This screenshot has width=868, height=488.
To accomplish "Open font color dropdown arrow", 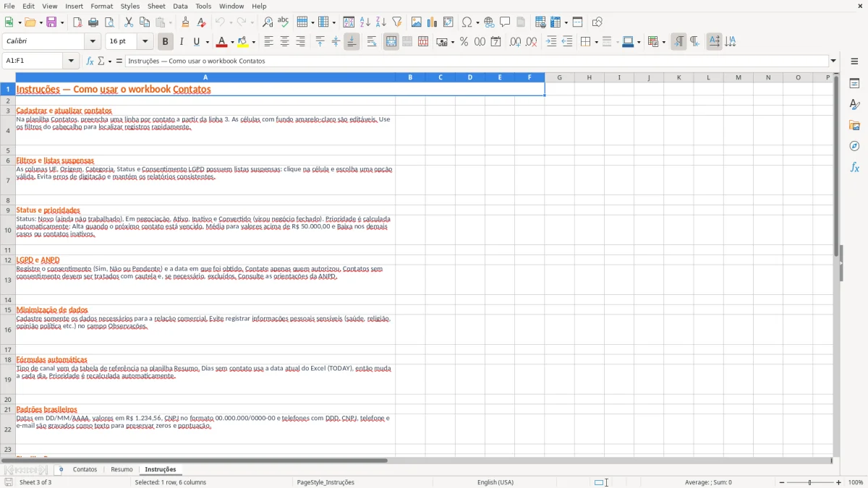I will point(231,42).
